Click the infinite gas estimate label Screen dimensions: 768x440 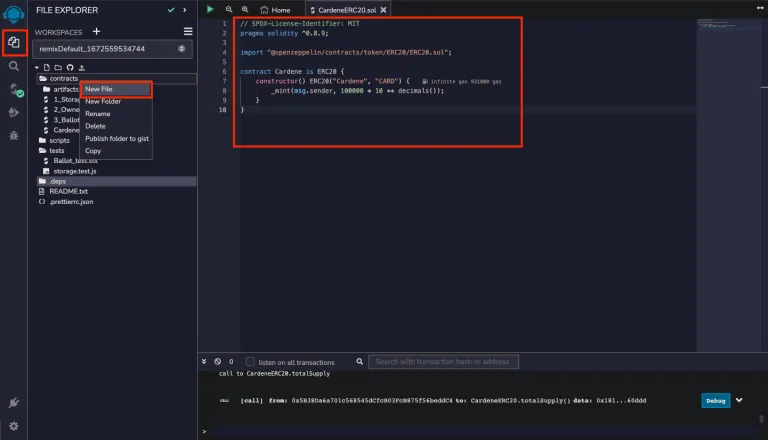click(x=461, y=82)
